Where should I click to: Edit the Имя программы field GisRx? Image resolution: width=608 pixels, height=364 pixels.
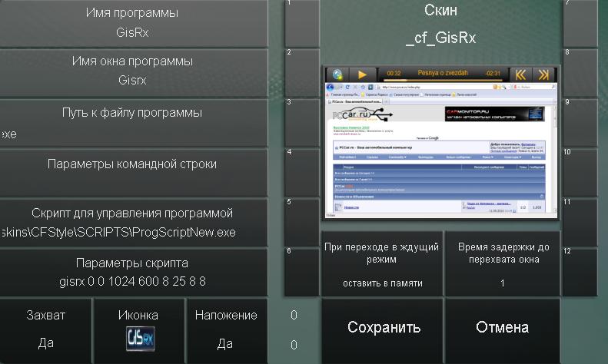(134, 23)
